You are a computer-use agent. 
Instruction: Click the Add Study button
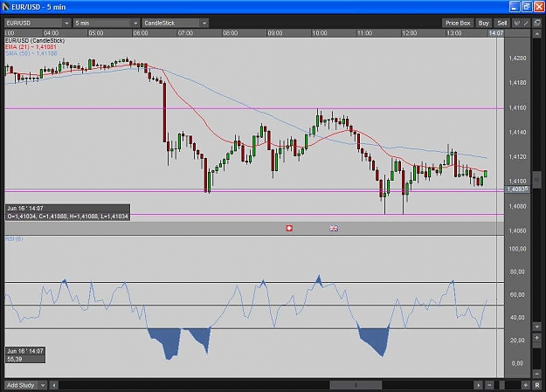pos(21,385)
